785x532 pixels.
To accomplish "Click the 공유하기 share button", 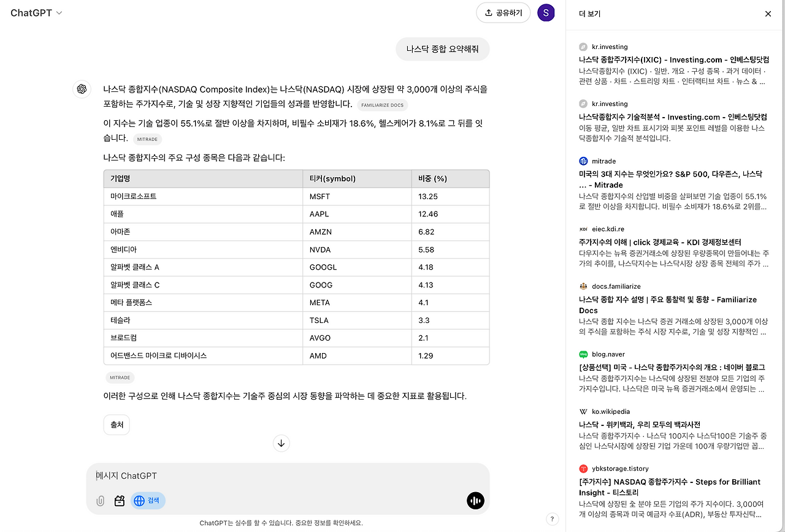I will 503,13.
